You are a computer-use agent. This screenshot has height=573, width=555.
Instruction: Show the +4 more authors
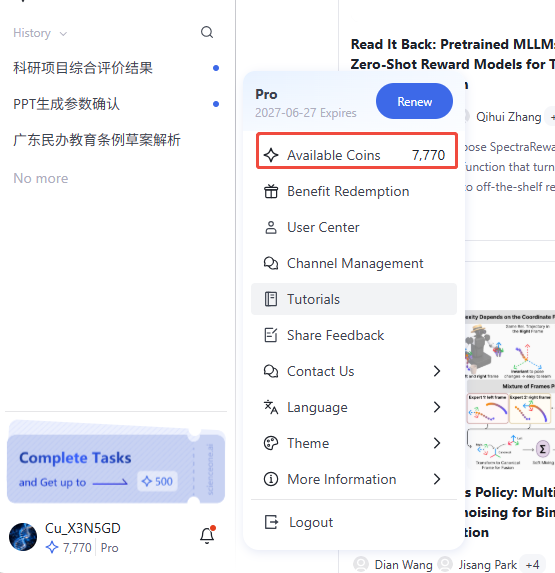(x=532, y=565)
